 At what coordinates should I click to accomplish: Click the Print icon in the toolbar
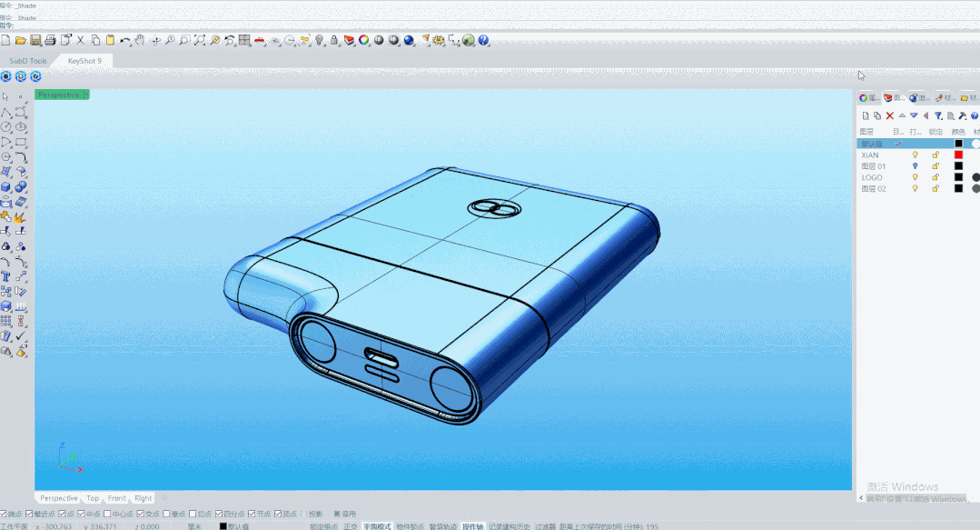[51, 40]
